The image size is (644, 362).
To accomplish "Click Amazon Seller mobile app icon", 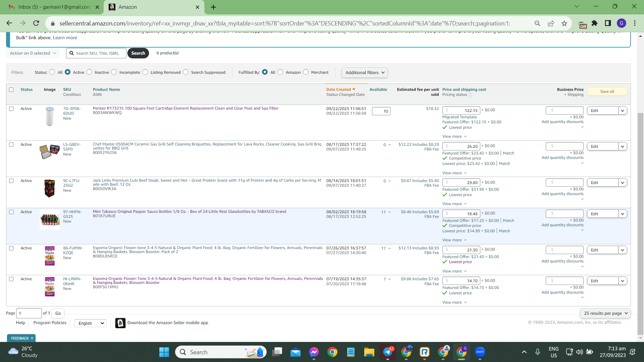I will coord(120,323).
